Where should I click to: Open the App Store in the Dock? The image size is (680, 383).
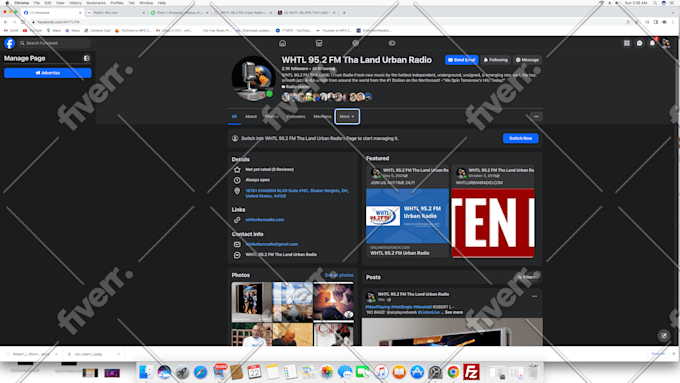pyautogui.click(x=417, y=372)
